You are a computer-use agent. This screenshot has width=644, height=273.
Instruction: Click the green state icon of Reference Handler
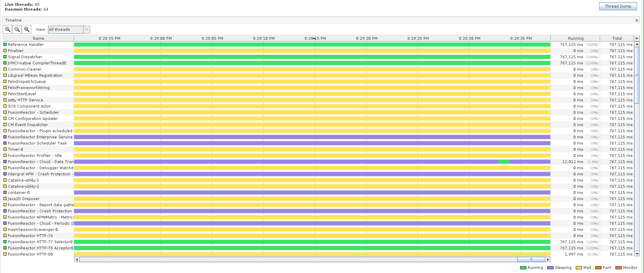(5, 45)
